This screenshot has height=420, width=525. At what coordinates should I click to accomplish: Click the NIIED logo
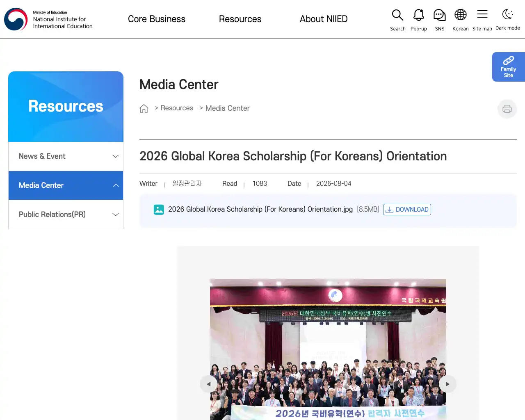coord(48,19)
